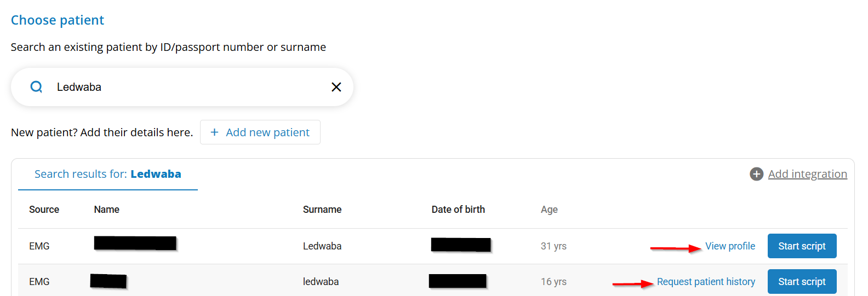868x296 pixels.
Task: Sort by the Name column header
Action: (x=107, y=210)
